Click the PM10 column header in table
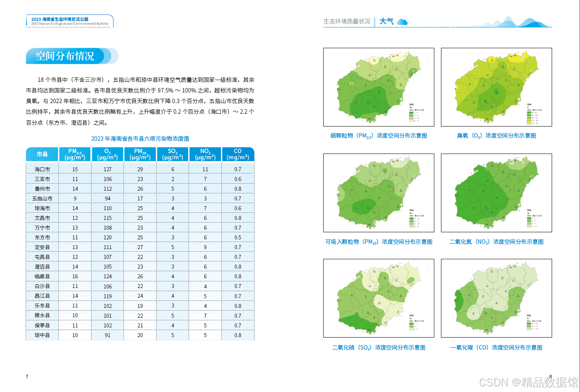This screenshot has width=580, height=392. click(x=140, y=154)
